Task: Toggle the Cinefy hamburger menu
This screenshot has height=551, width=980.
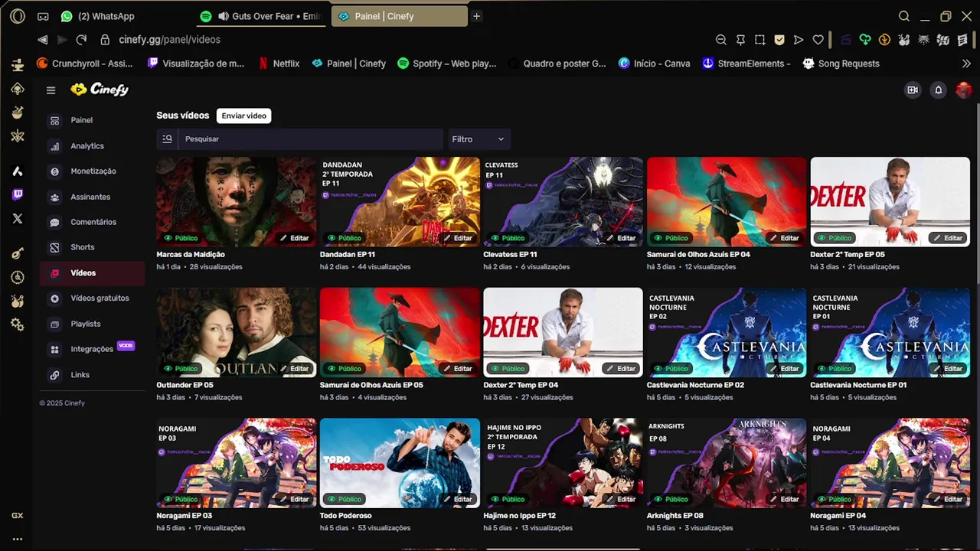Action: coord(51,90)
